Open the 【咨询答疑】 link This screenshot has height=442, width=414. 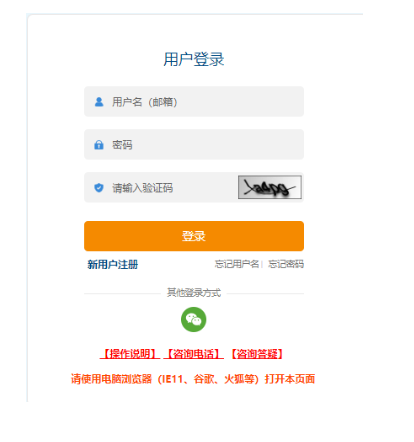[257, 354]
